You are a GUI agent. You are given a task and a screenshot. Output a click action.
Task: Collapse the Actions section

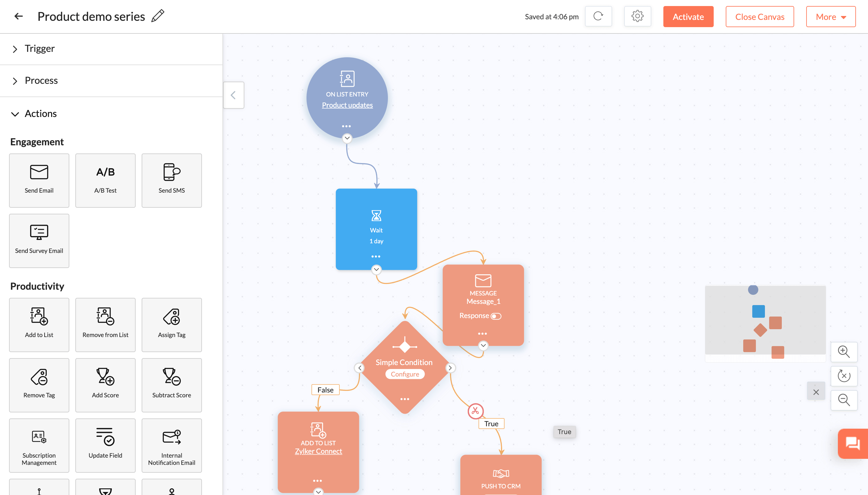coord(40,114)
